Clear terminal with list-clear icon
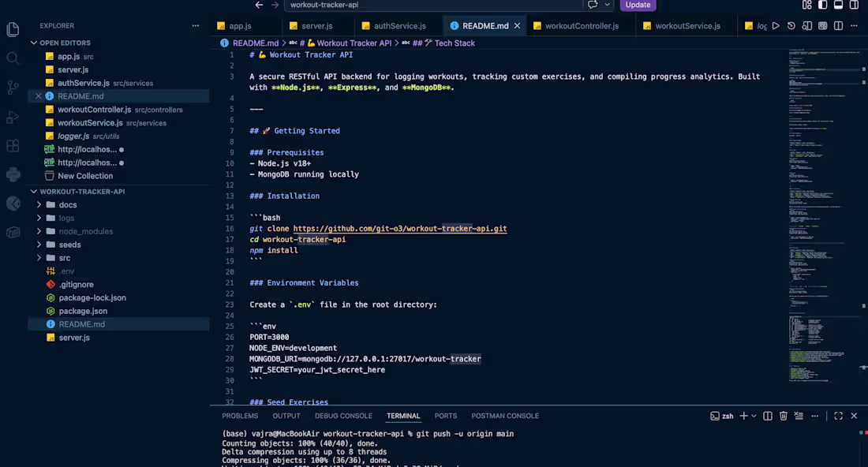Screen dimensions: 868x467 click(799, 416)
